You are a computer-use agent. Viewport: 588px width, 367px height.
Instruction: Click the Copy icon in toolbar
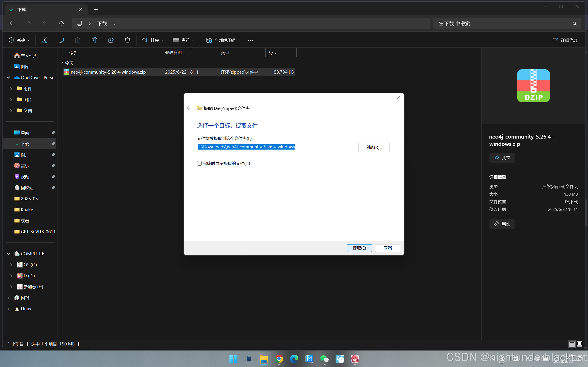click(x=61, y=40)
